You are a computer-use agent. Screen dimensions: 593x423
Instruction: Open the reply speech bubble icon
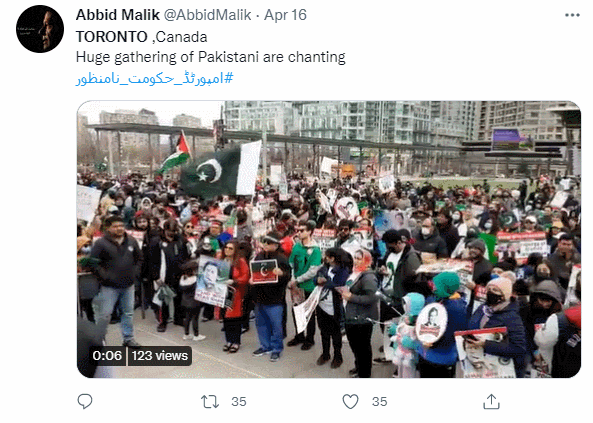(x=85, y=401)
